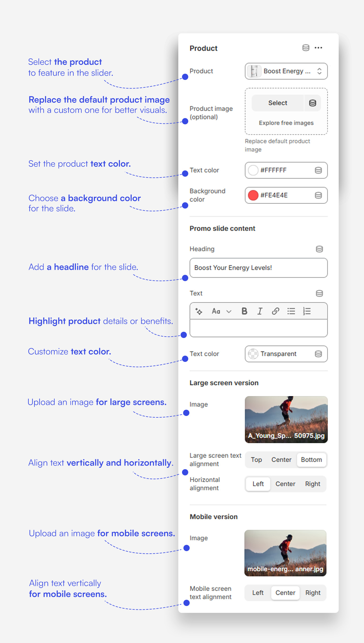Toggle italic formatting in text toolbar
Viewport: 364px width, 643px height.
tap(260, 311)
